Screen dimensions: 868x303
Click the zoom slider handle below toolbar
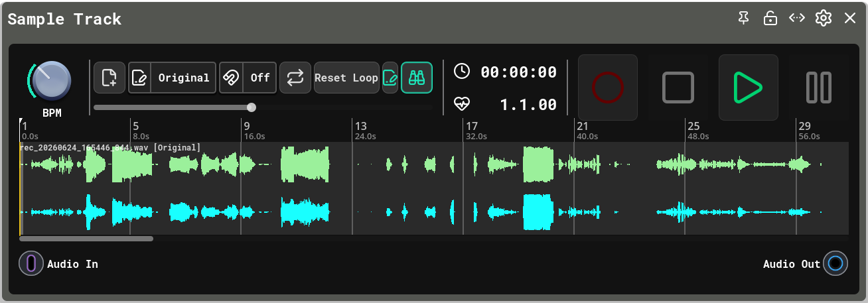(252, 107)
